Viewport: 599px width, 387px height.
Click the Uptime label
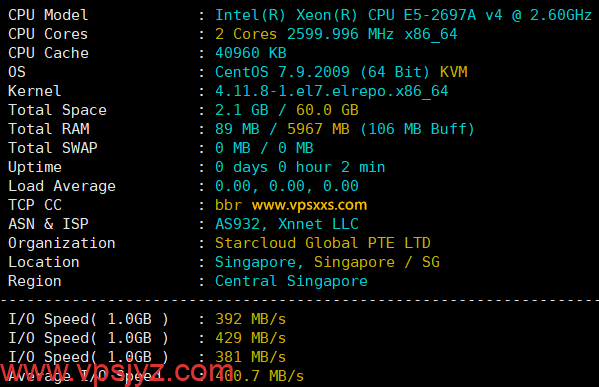35,167
